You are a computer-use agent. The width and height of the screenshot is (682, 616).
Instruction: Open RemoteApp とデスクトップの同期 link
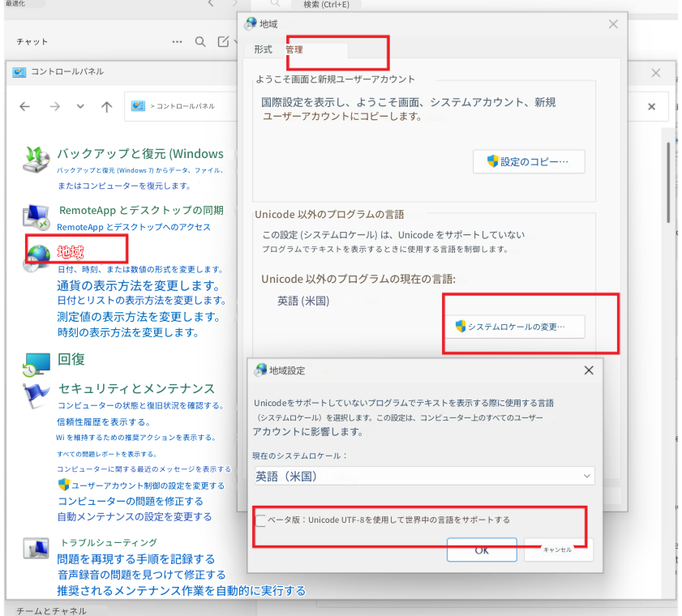141,211
